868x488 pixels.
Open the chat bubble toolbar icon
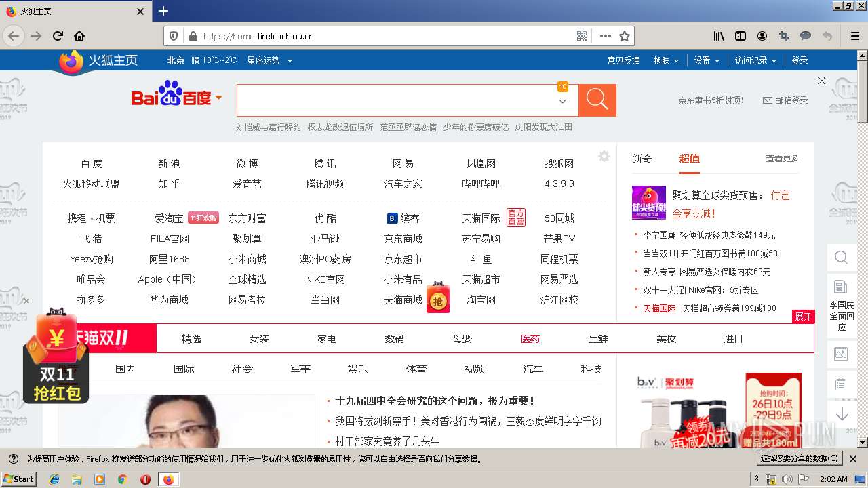coord(806,36)
